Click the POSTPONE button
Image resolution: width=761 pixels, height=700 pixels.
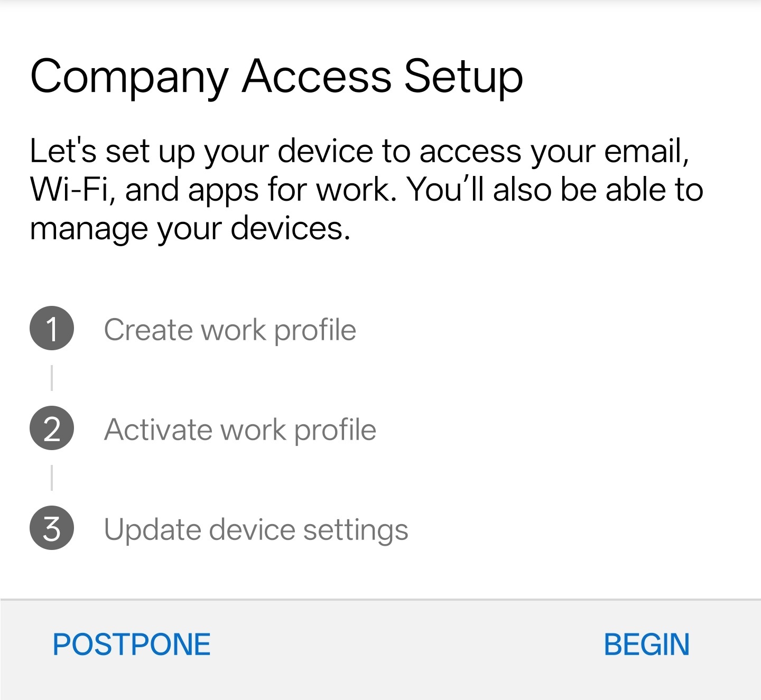coord(132,645)
